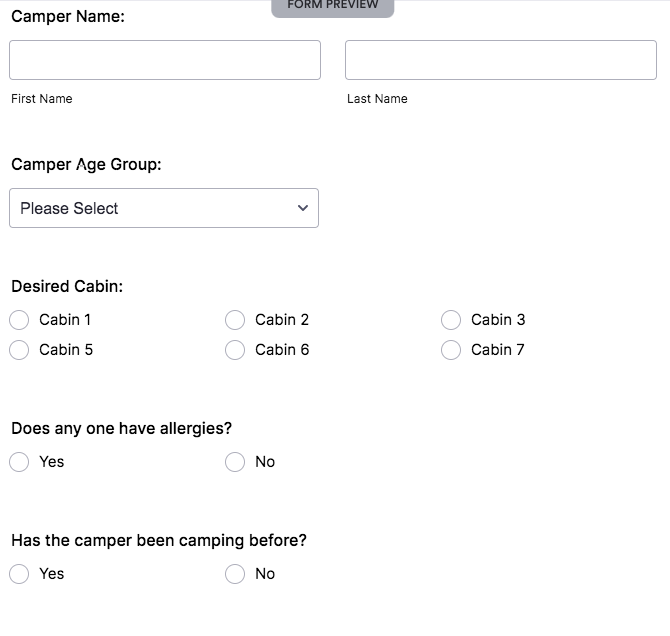Select No for allergies question
The image size is (670, 636).
point(235,462)
